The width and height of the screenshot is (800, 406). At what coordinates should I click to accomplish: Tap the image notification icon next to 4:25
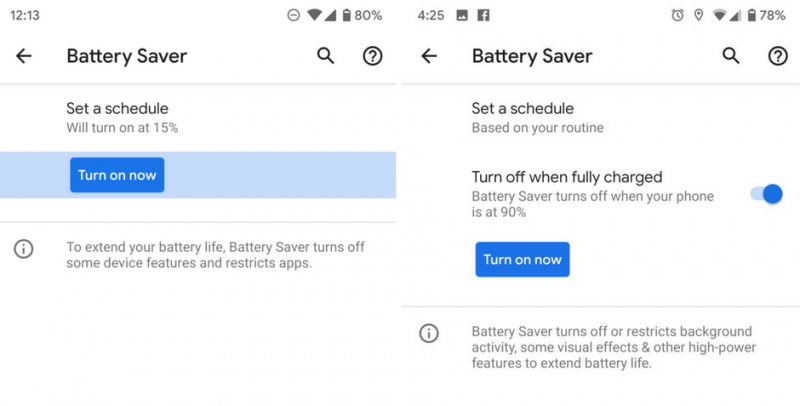(462, 16)
